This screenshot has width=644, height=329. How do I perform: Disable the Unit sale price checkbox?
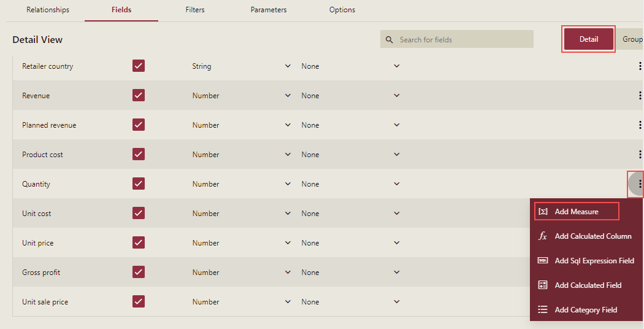click(139, 302)
